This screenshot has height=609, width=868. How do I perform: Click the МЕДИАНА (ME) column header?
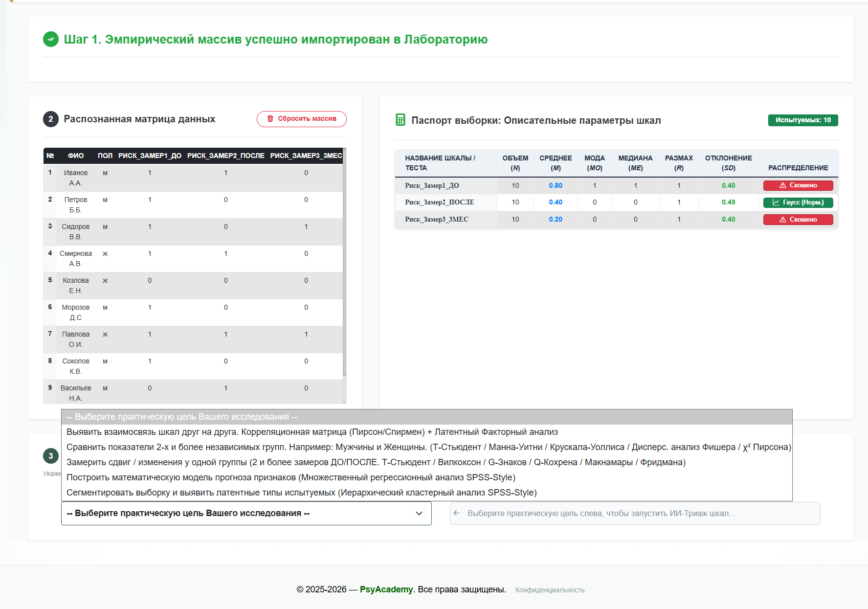pyautogui.click(x=636, y=163)
